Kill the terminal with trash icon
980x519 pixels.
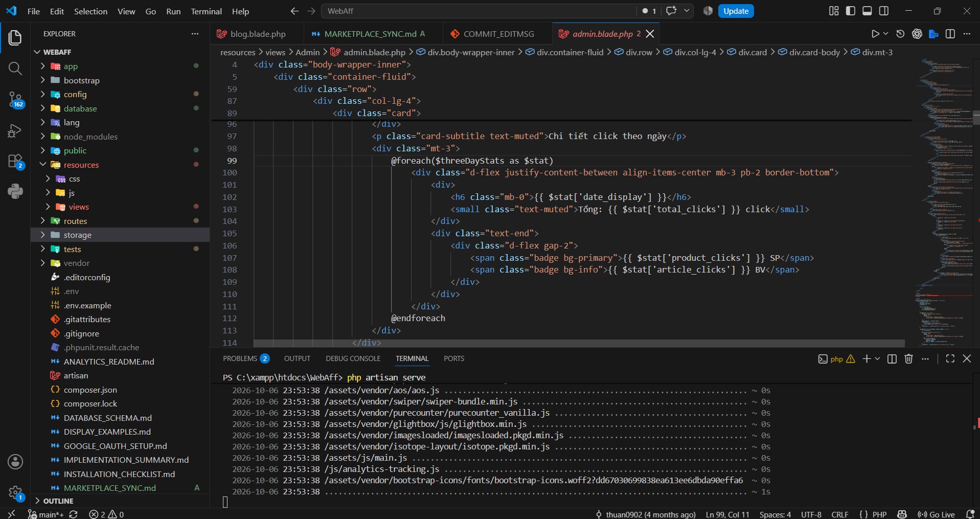tap(908, 358)
